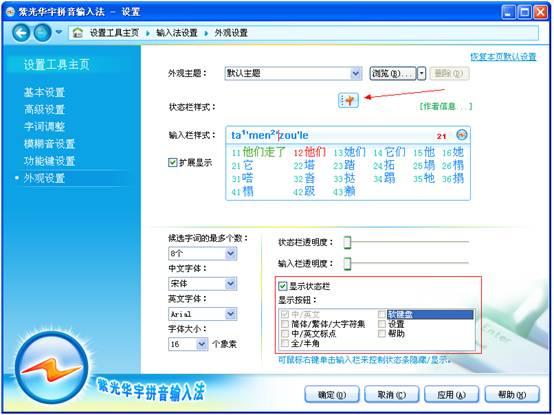Select 模糊音设置 in sidebar
554x415 pixels.
(49, 144)
